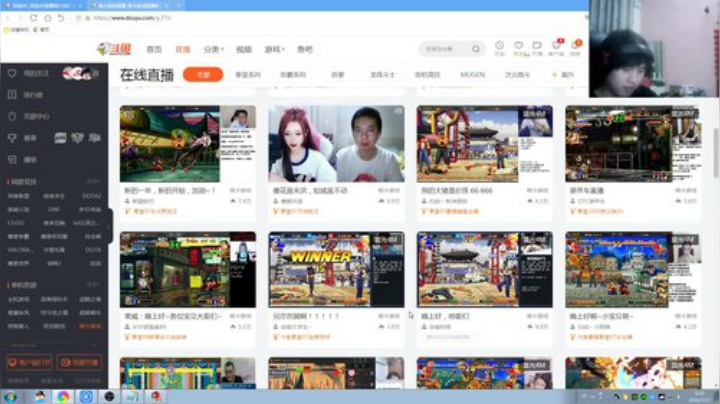
Task: Click the taskbar clock in system tray
Action: [x=700, y=397]
